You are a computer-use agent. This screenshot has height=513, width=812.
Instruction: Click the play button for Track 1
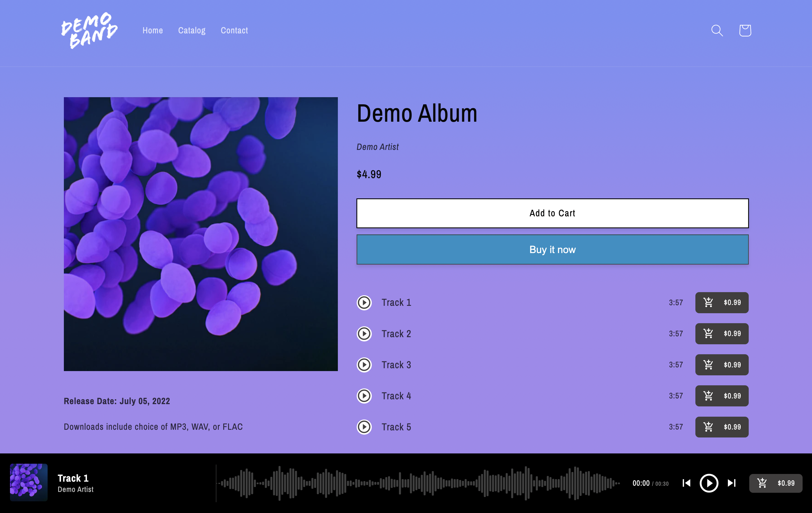tap(365, 303)
